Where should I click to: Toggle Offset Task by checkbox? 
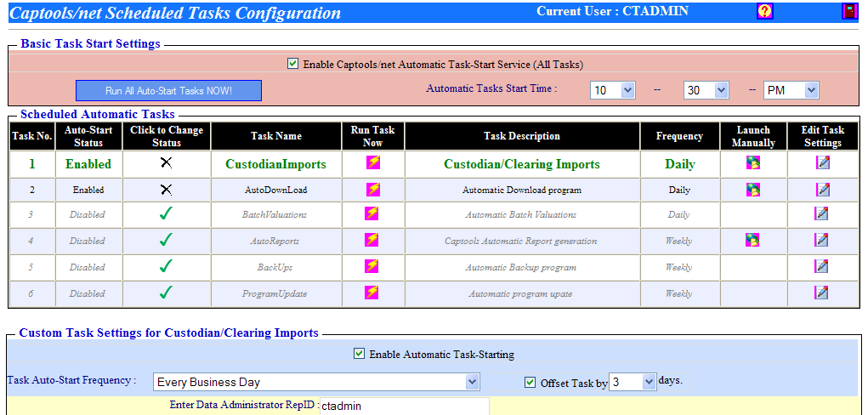pos(530,383)
